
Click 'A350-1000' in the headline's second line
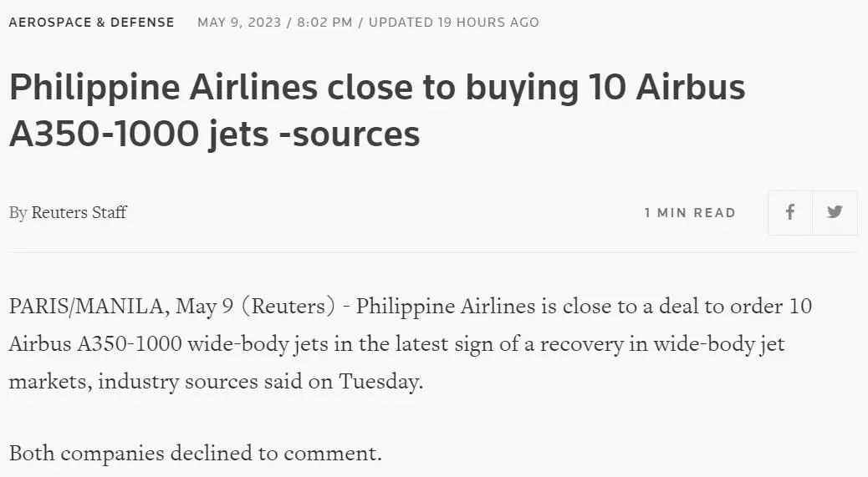coord(104,134)
